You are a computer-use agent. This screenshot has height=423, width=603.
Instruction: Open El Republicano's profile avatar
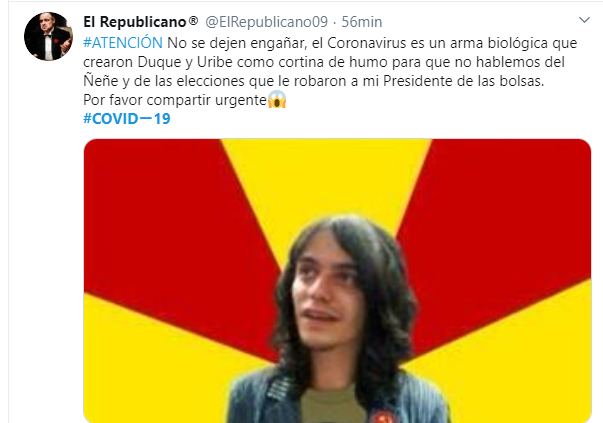48,36
